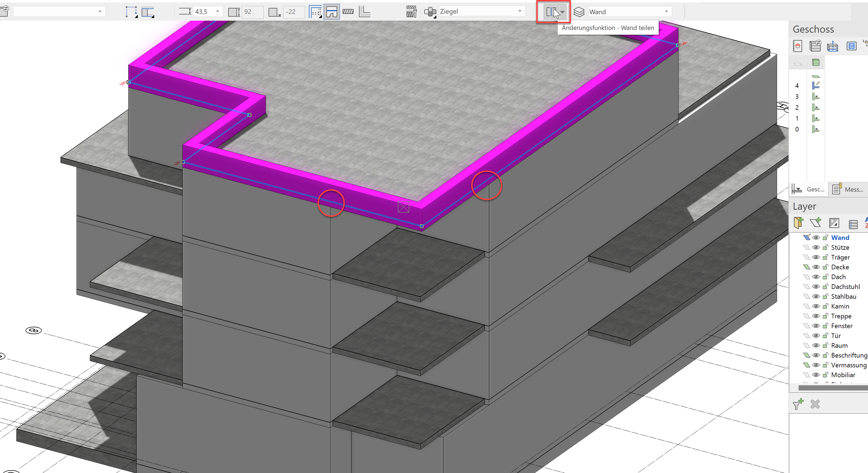Open the 43,5 wall thickness dropdown

[x=217, y=11]
